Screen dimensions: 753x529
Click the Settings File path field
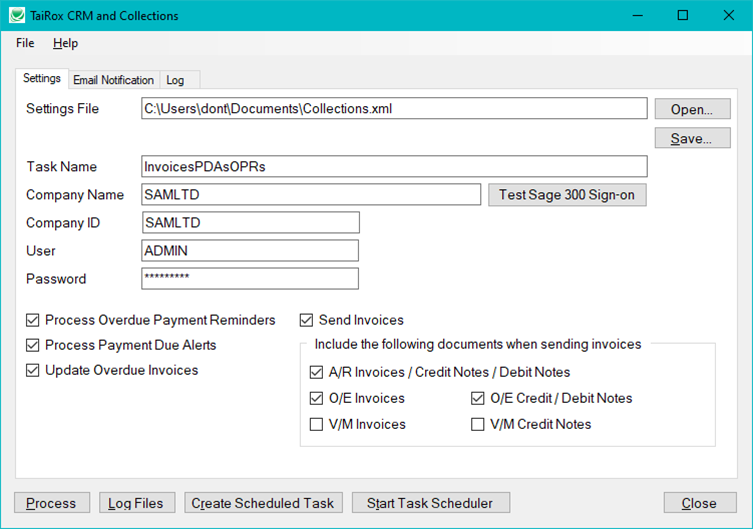(x=394, y=108)
